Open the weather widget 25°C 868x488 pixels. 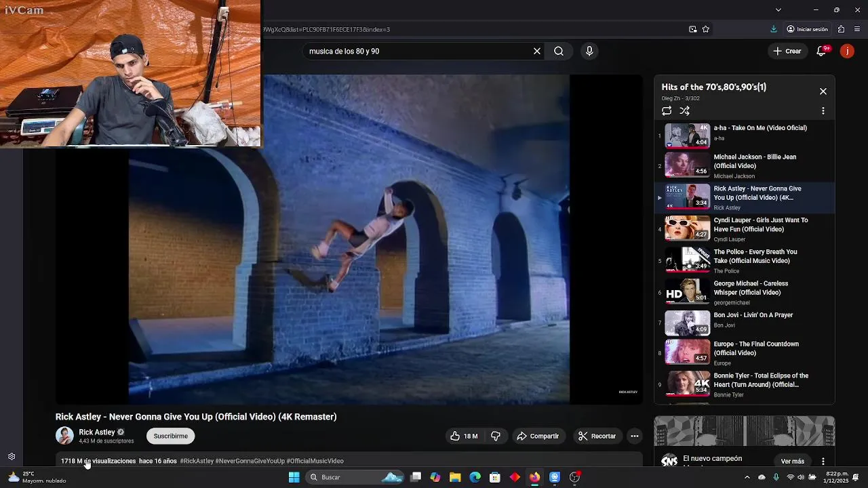pos(37,477)
